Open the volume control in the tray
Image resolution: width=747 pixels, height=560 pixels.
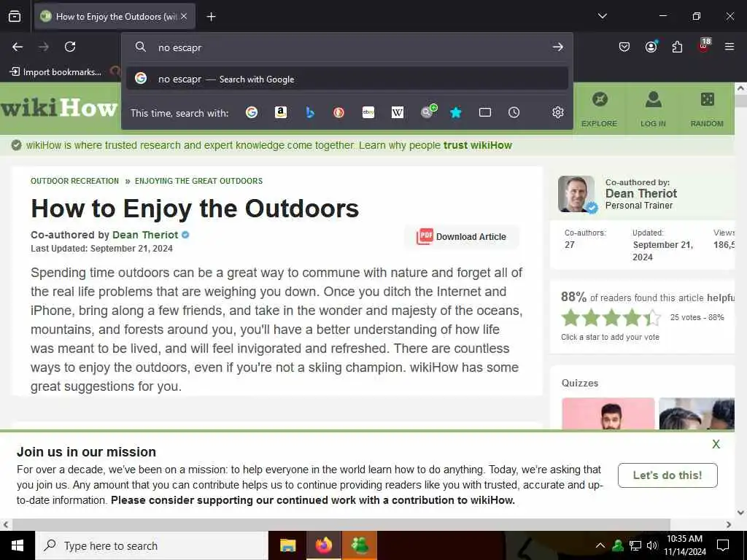(x=652, y=545)
